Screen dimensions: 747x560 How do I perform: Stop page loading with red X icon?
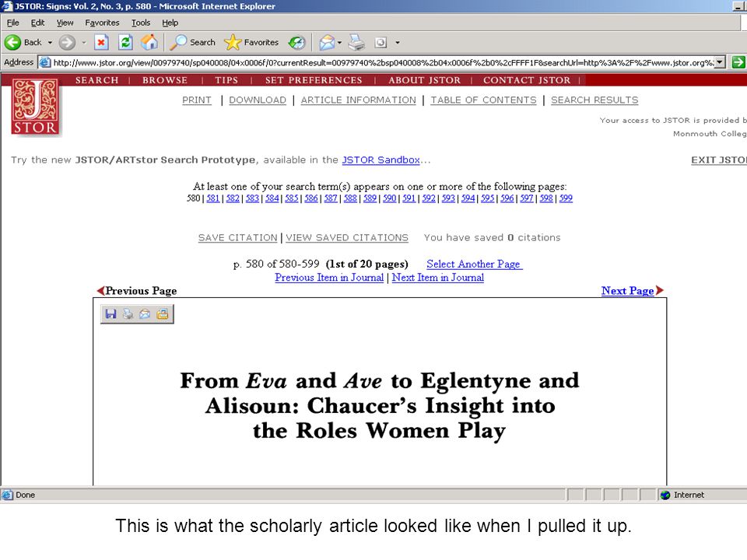point(101,42)
